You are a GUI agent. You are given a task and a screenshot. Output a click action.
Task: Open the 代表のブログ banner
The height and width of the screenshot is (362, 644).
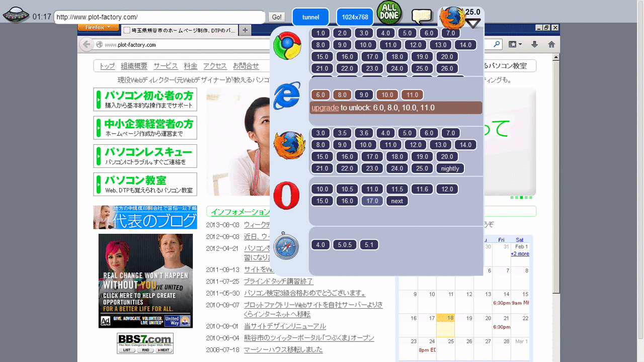[145, 217]
